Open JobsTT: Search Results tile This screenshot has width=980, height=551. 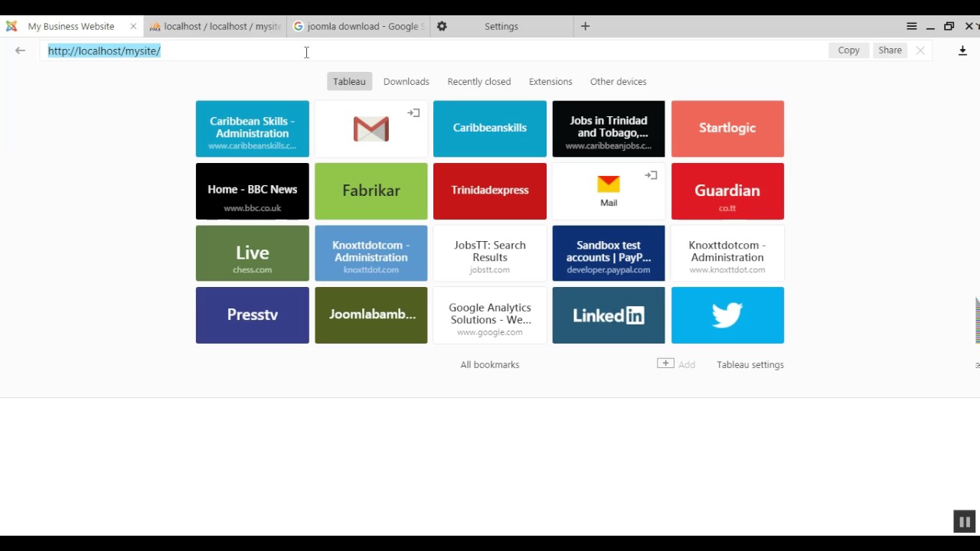point(490,253)
